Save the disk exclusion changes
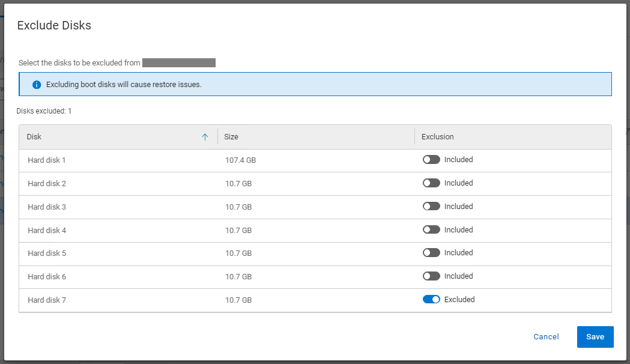Viewport: 630px width, 364px height. point(595,337)
